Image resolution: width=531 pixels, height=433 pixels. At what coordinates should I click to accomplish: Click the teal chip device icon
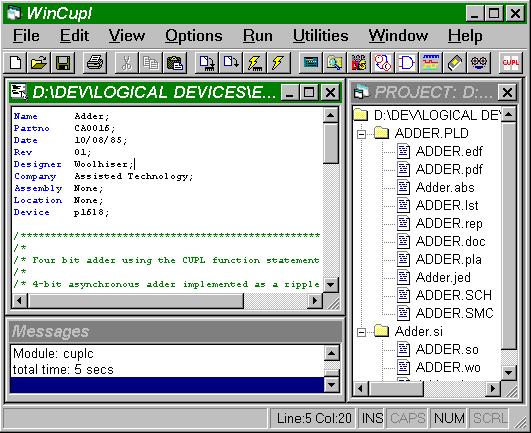(x=311, y=63)
